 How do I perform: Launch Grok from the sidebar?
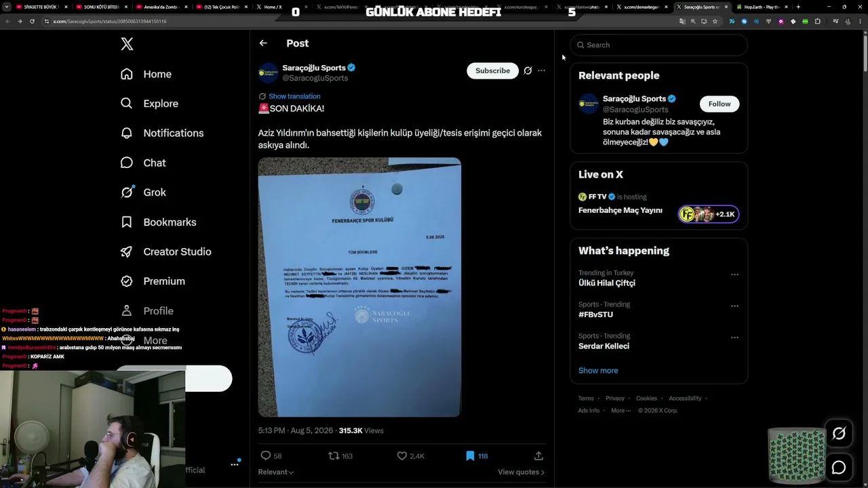tap(142, 192)
